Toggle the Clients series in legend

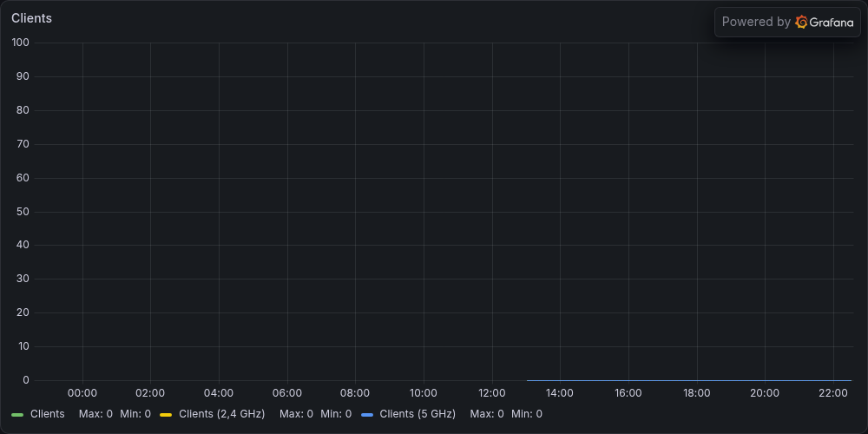point(48,414)
